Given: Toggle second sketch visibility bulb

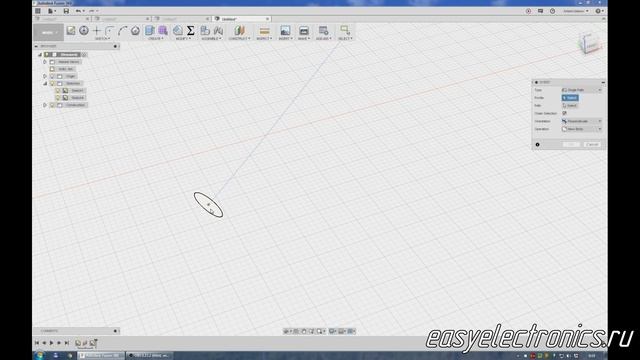Looking at the screenshot, I should point(58,98).
